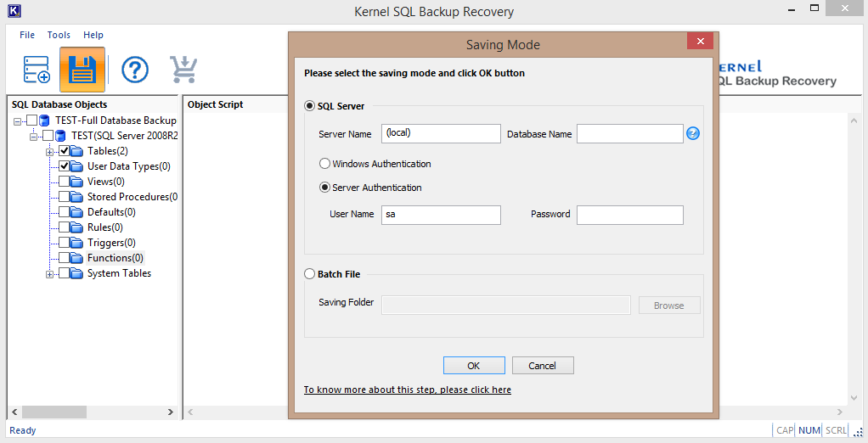Click the Save floppy disk toolbar icon

[82, 70]
